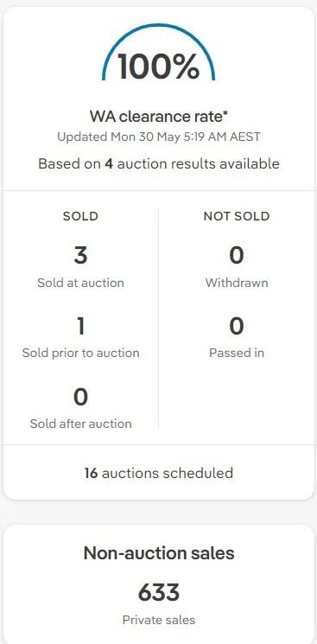
Task: Select the SOLD column header
Action: pyautogui.click(x=80, y=216)
